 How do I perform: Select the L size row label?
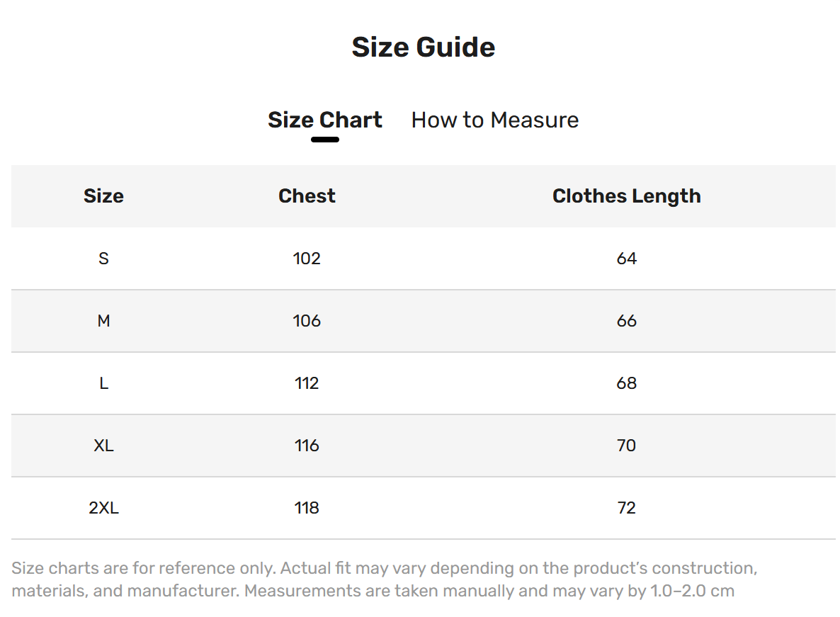point(103,383)
